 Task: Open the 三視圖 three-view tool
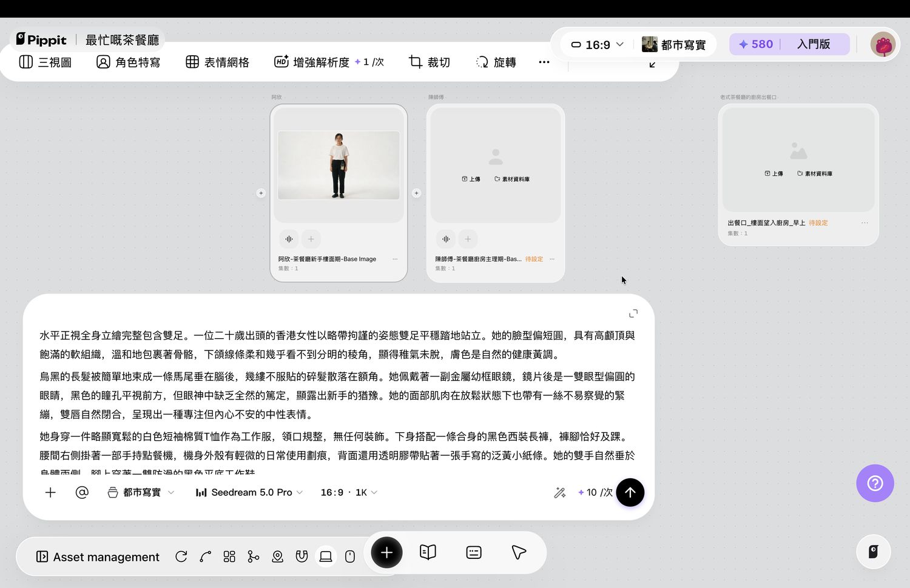point(45,62)
